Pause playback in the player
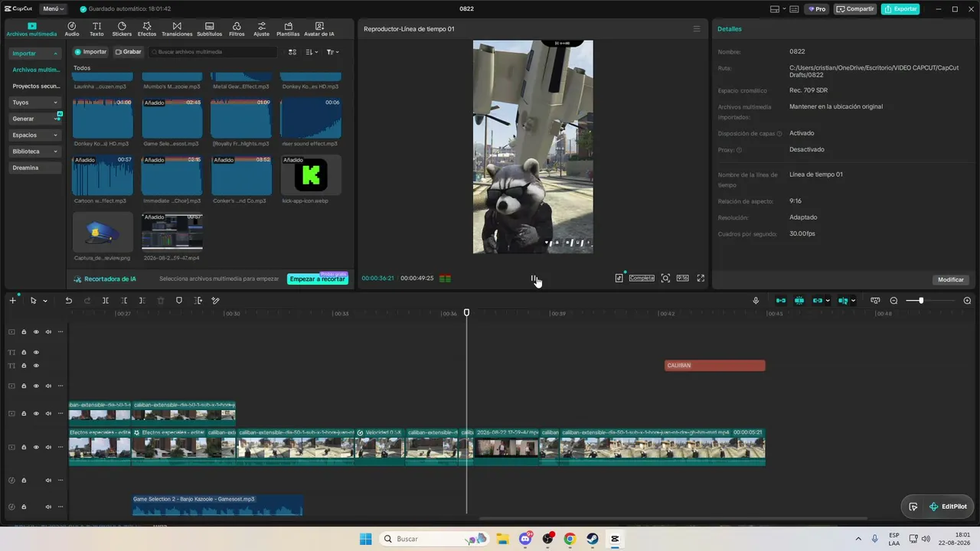The height and width of the screenshot is (551, 980). point(534,279)
